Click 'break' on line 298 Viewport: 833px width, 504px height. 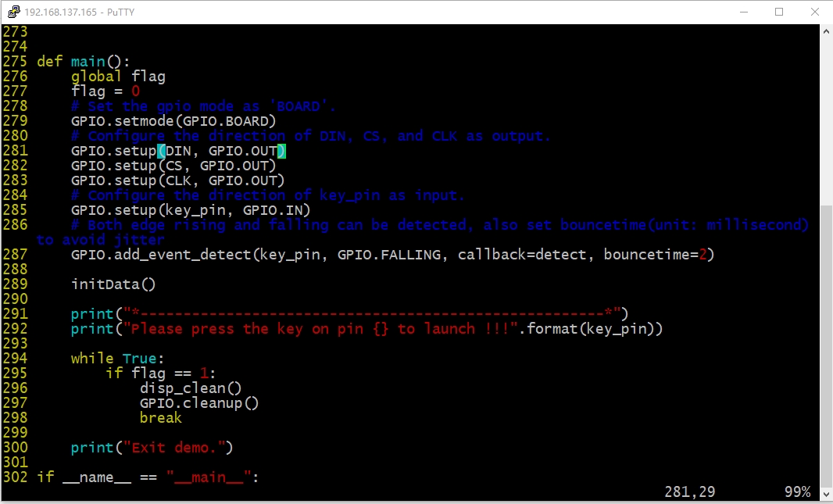(x=161, y=418)
